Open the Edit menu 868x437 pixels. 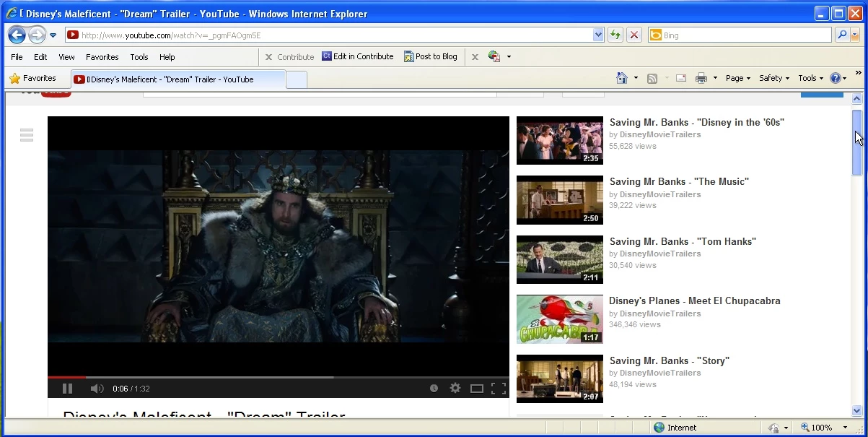(40, 57)
